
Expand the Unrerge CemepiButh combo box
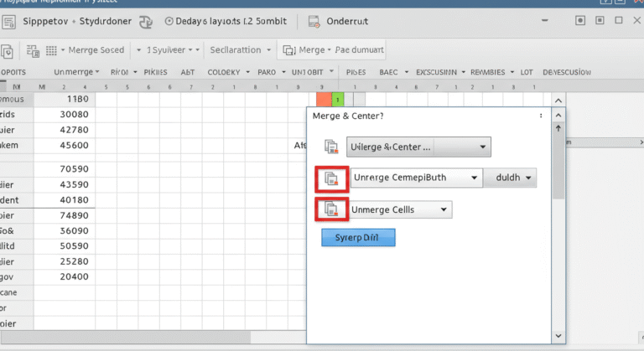click(474, 178)
